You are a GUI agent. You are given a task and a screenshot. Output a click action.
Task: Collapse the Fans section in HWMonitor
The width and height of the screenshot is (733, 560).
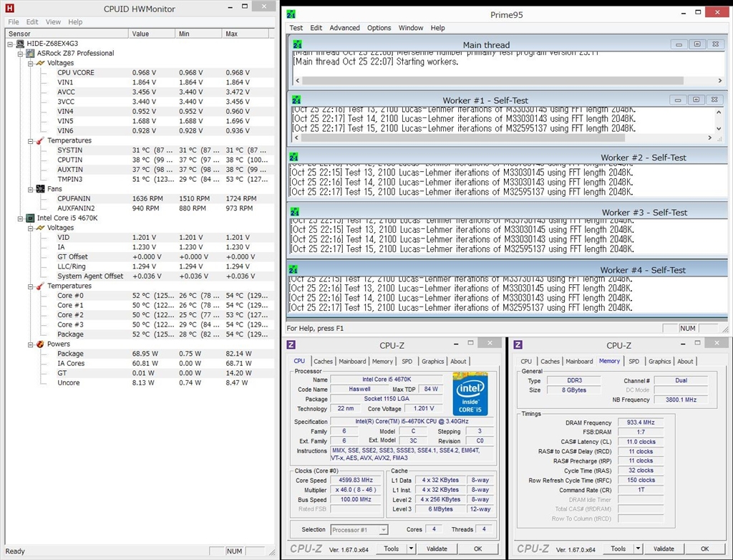point(30,189)
